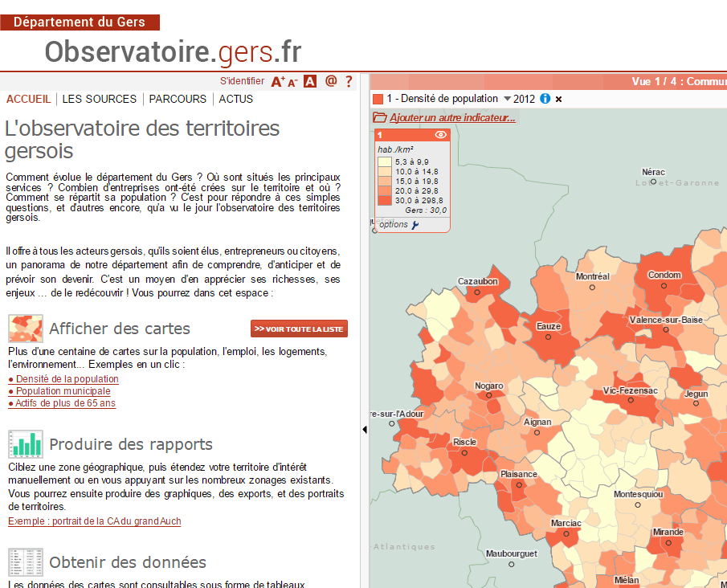Open contact via @ icon
The height and width of the screenshot is (588, 727).
tap(331, 81)
